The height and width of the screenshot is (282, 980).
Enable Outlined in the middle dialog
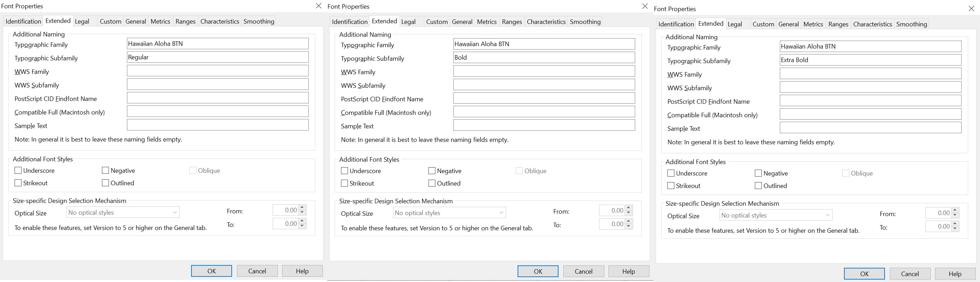point(432,183)
